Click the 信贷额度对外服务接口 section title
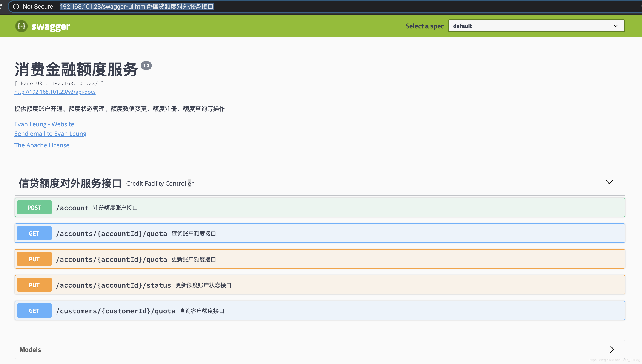This screenshot has width=642, height=364. [x=70, y=183]
